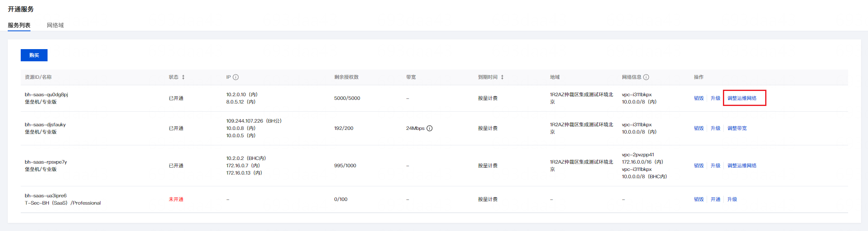Image resolution: width=868 pixels, height=231 pixels.
Task: Sort by 状态 column sort arrows
Action: 183,77
